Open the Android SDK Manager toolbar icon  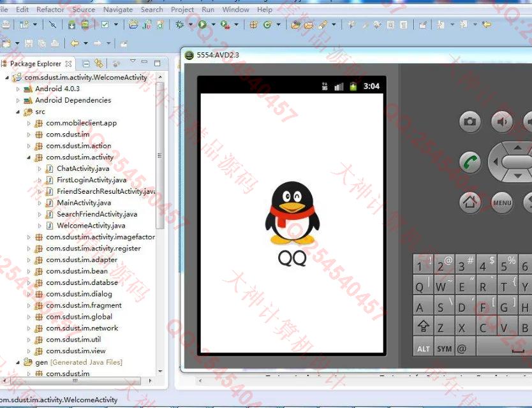point(71,24)
